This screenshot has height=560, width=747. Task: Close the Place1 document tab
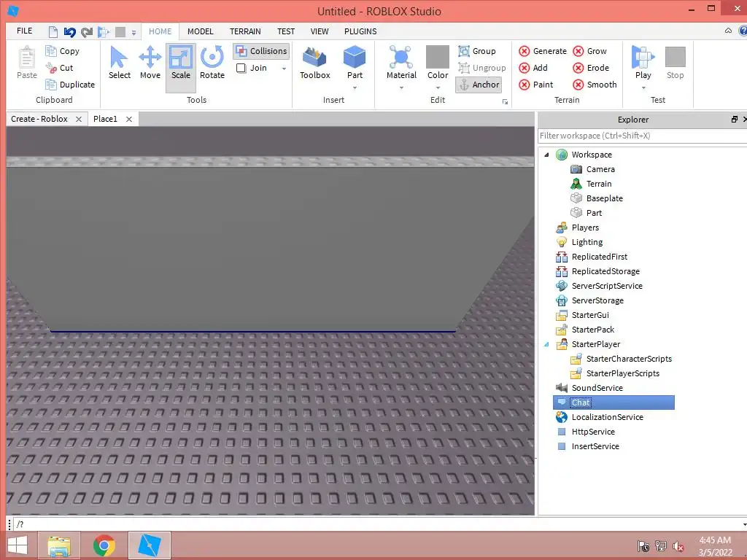(128, 119)
